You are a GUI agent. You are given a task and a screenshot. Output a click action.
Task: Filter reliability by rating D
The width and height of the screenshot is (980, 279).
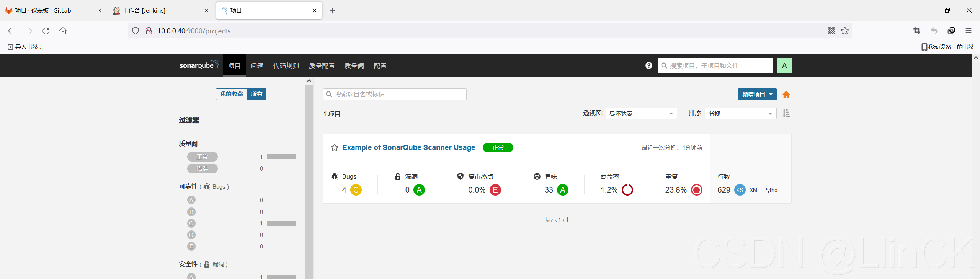[191, 235]
